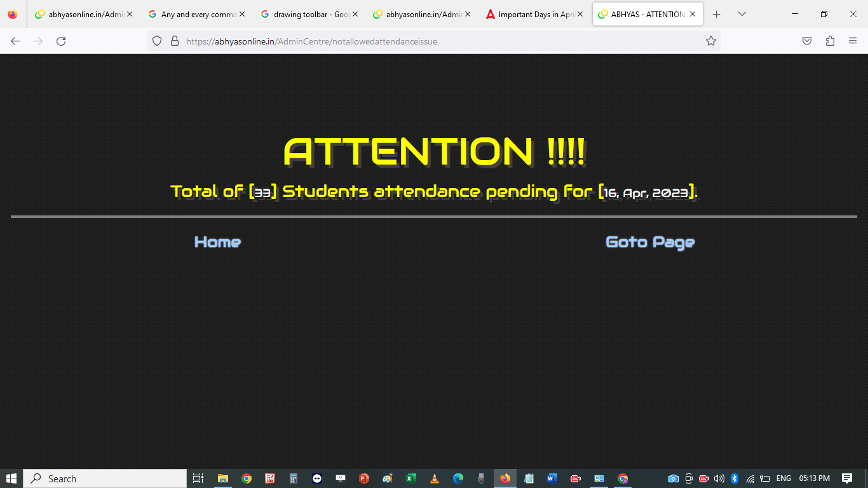868x488 pixels.
Task: Click the Home link
Action: [x=217, y=242]
